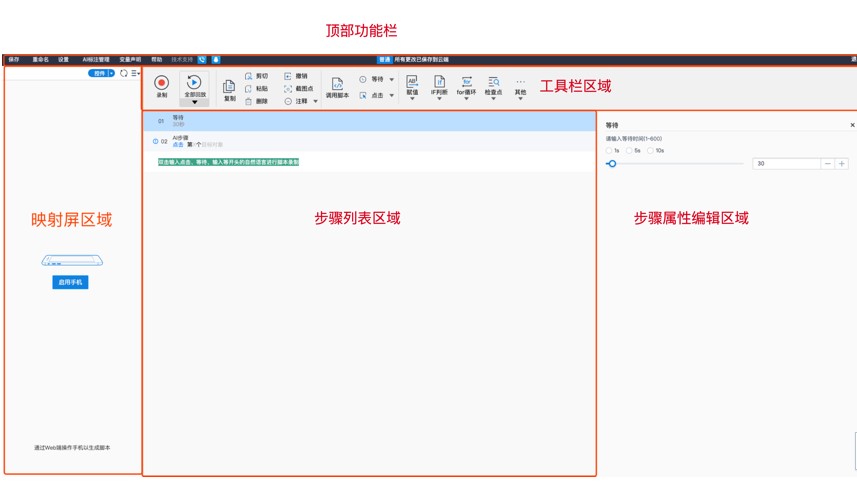Click the IF判断 condition icon

[x=438, y=81]
